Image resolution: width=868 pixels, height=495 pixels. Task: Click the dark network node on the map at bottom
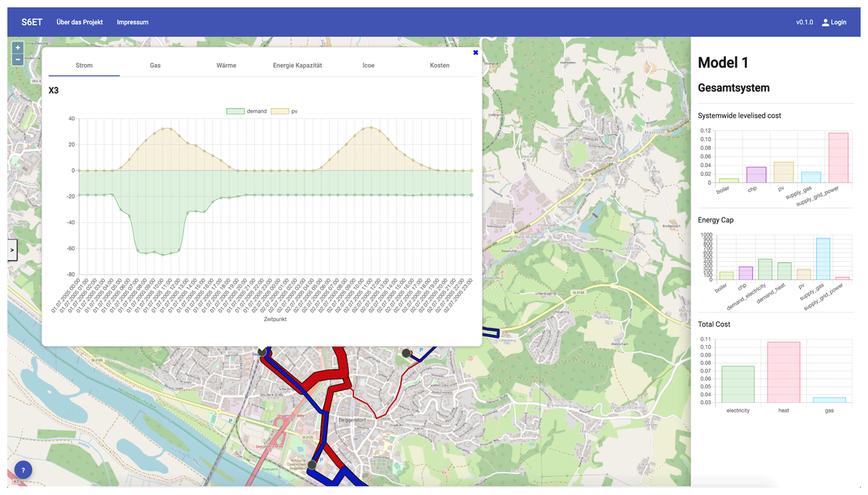click(311, 464)
